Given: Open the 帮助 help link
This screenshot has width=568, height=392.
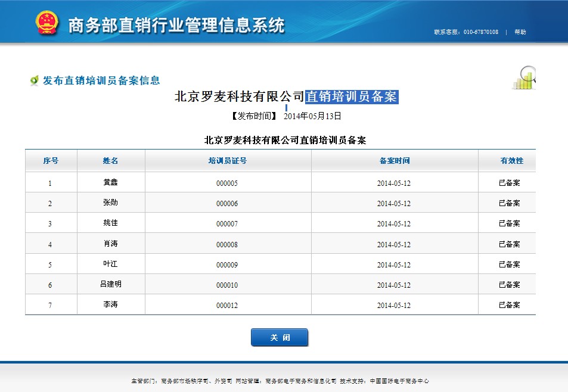Looking at the screenshot, I should (x=520, y=32).
